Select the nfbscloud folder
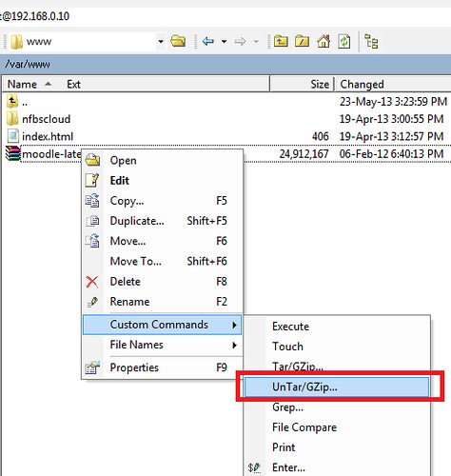 pyautogui.click(x=47, y=119)
